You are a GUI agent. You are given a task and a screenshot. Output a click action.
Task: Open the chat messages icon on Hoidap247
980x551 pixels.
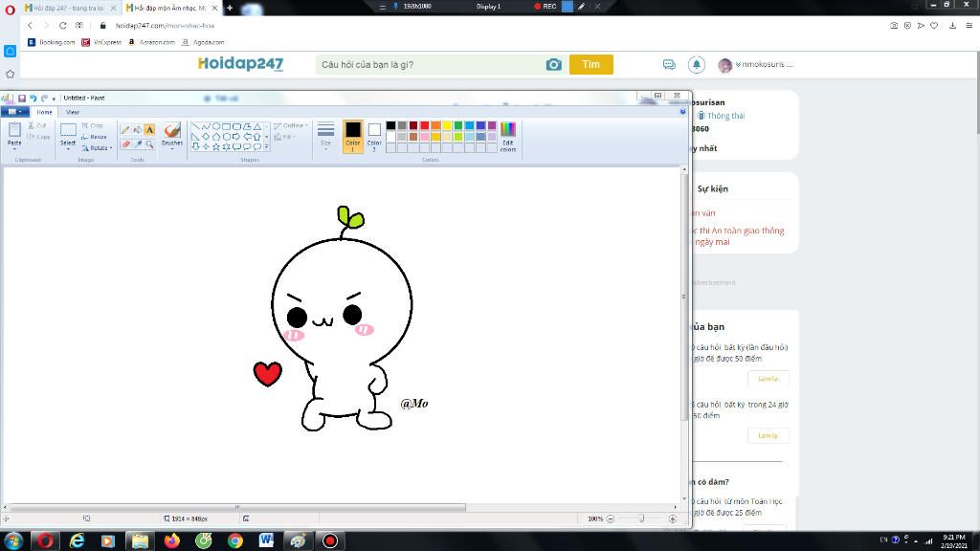pos(669,64)
